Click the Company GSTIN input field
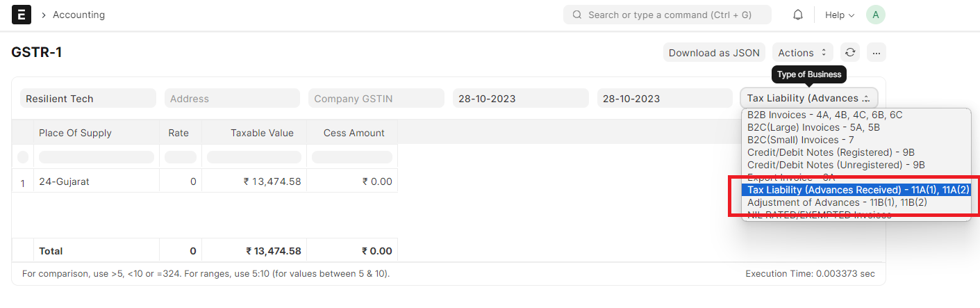 [x=376, y=98]
